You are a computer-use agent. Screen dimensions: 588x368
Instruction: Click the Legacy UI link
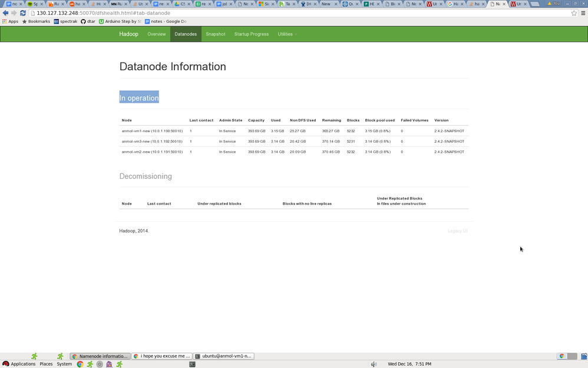coord(457,231)
